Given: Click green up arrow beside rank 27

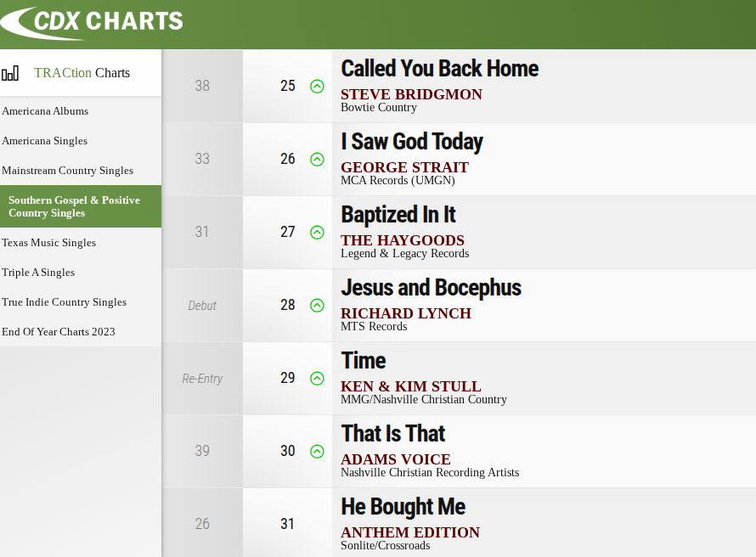Looking at the screenshot, I should (317, 232).
